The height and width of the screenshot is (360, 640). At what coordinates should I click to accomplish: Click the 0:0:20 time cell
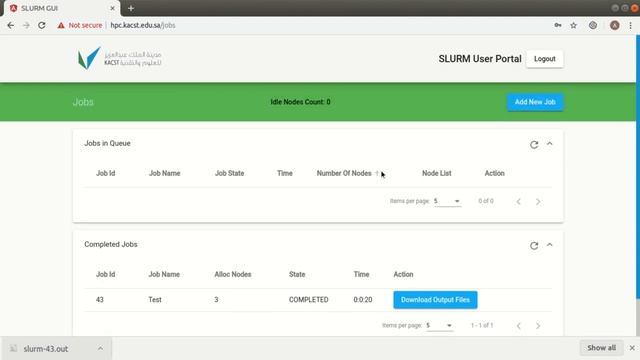pyautogui.click(x=363, y=300)
